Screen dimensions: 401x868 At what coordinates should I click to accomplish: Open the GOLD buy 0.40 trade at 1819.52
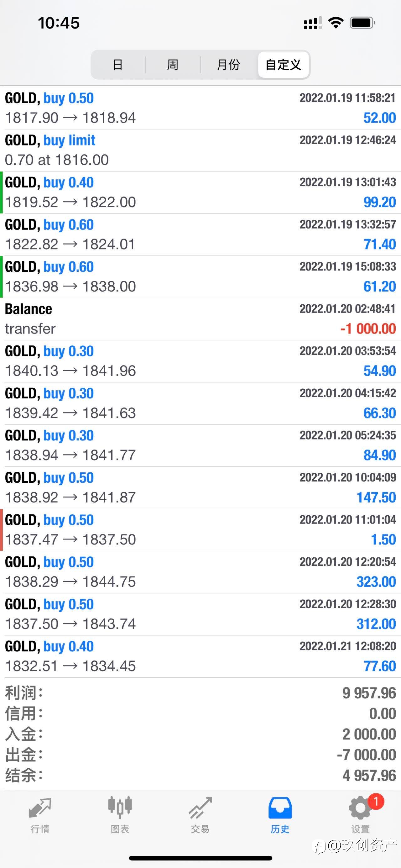click(x=200, y=192)
